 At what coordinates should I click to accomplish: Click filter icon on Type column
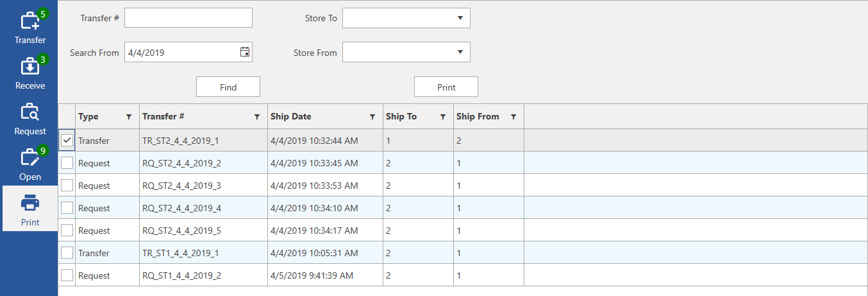(129, 117)
